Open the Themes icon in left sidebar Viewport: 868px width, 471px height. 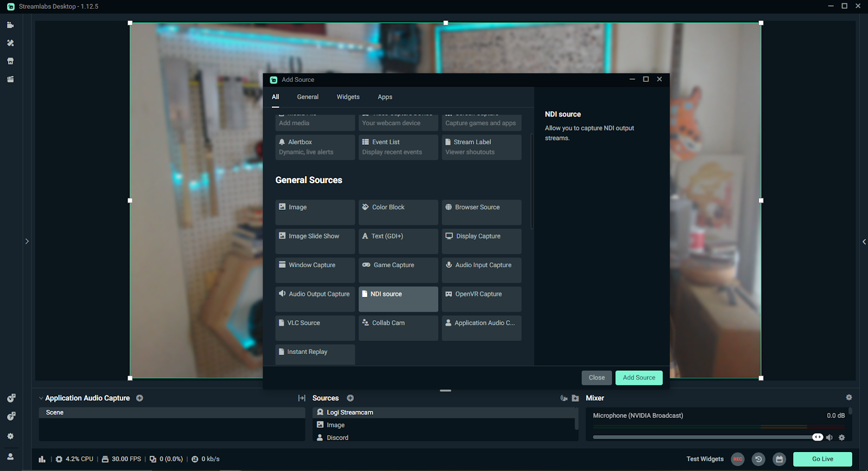pos(10,43)
